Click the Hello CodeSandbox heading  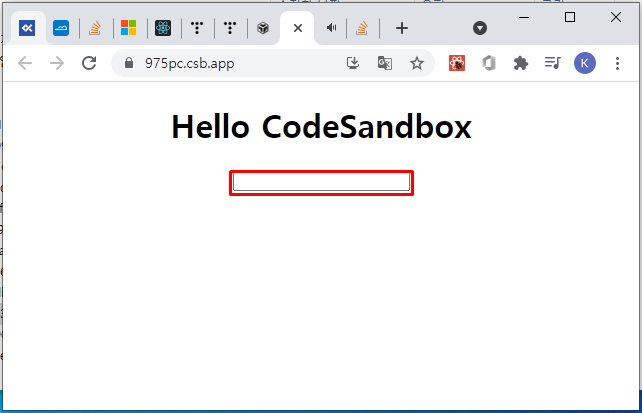click(321, 127)
